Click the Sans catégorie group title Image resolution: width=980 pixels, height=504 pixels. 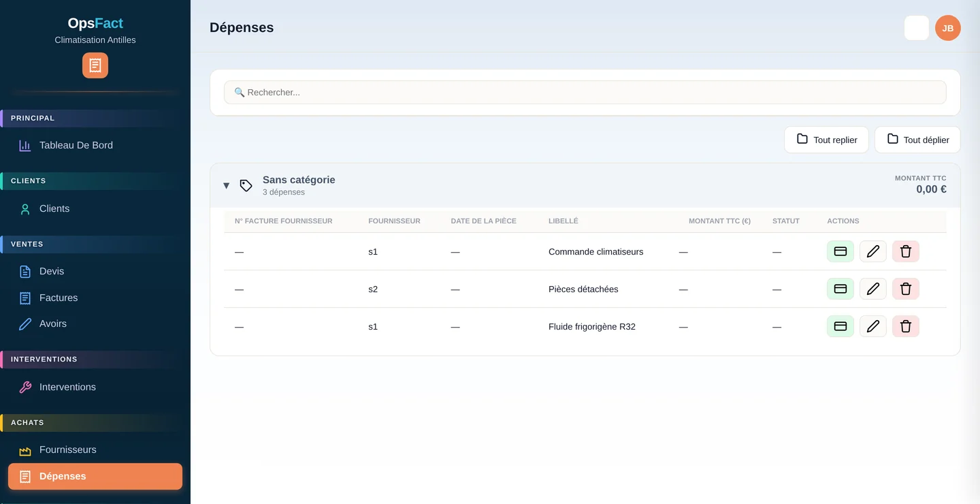coord(299,180)
